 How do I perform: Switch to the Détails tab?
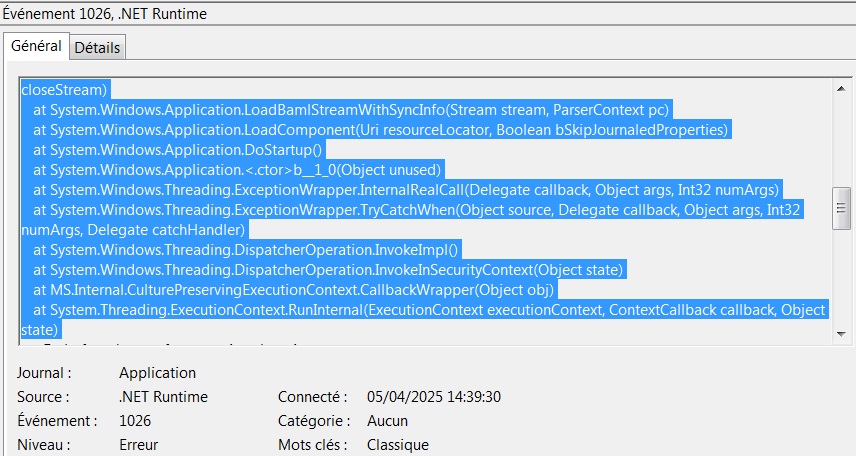click(97, 48)
